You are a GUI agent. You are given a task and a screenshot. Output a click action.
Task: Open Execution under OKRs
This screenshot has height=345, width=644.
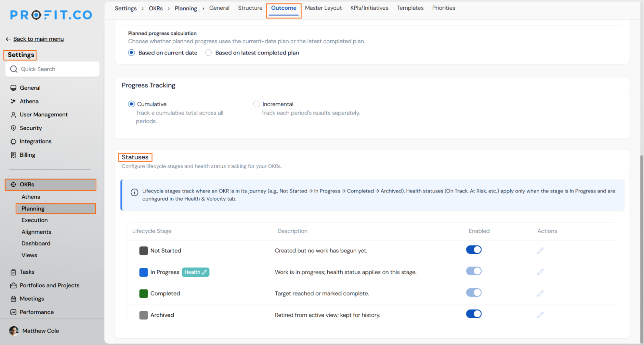[x=34, y=220]
